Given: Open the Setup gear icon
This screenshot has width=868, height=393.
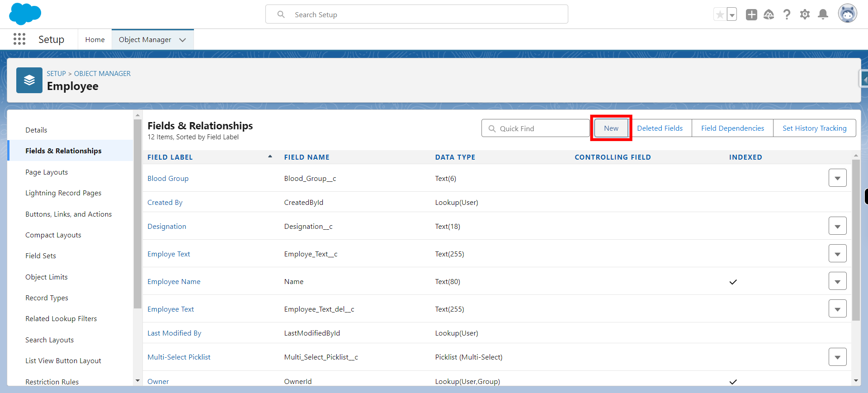Looking at the screenshot, I should [805, 14].
